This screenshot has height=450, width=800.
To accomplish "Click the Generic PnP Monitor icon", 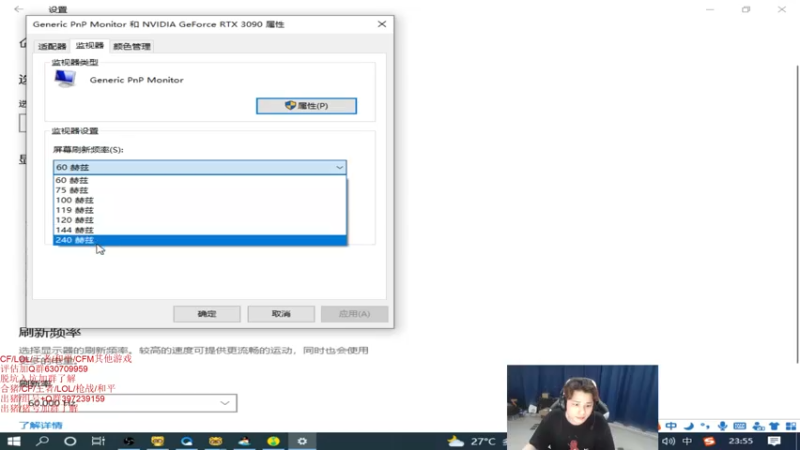I will coord(65,79).
